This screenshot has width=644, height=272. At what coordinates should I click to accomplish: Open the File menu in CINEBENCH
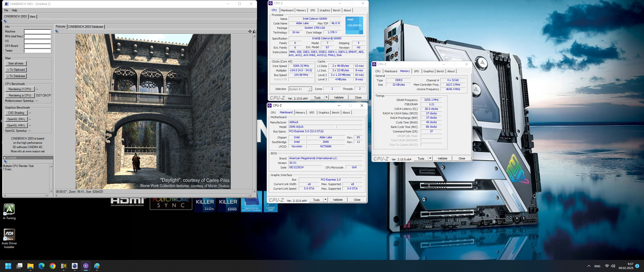coord(6,10)
